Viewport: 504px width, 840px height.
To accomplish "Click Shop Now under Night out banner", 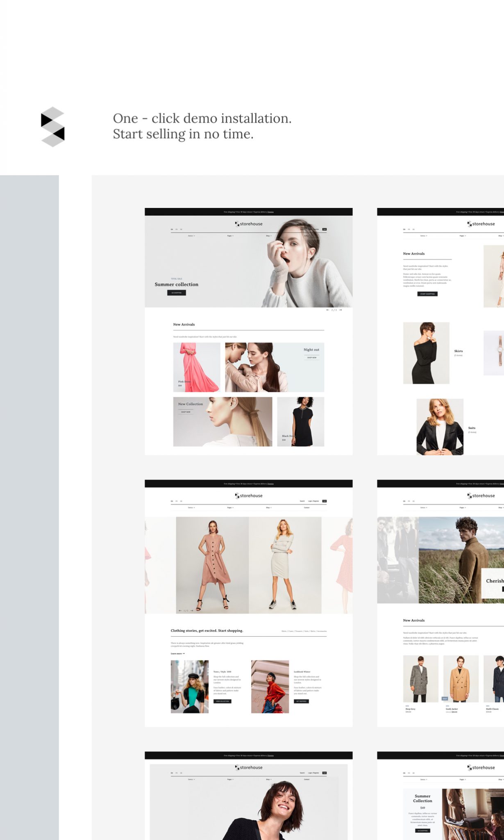I will pos(312,358).
